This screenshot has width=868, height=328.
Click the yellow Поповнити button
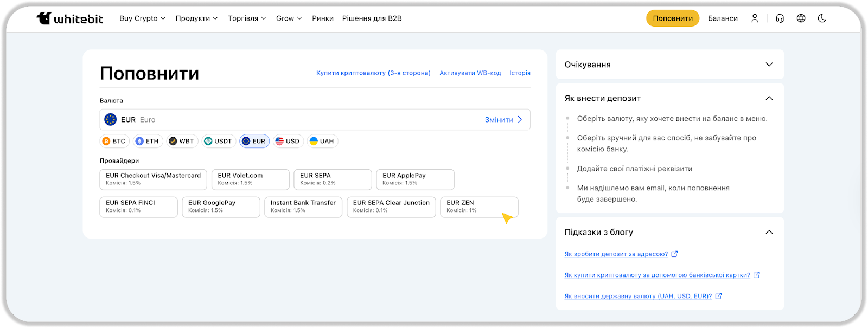point(672,18)
